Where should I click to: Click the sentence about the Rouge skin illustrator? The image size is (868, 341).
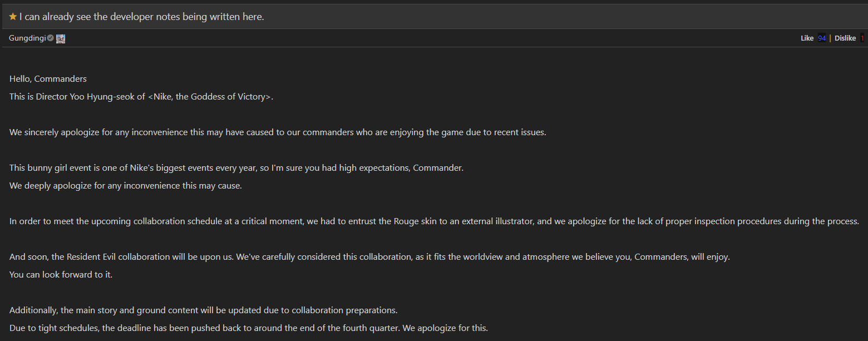coord(434,221)
